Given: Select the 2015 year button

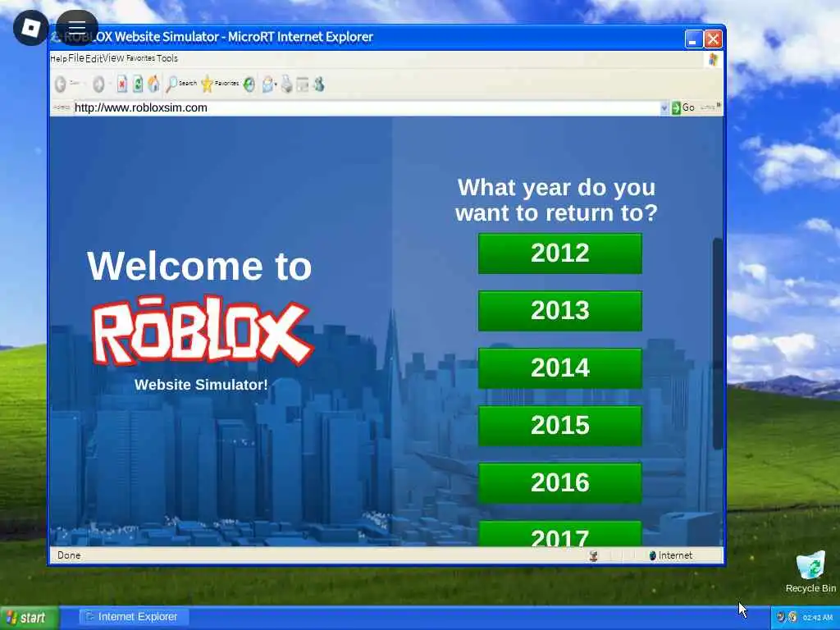Looking at the screenshot, I should point(559,426).
